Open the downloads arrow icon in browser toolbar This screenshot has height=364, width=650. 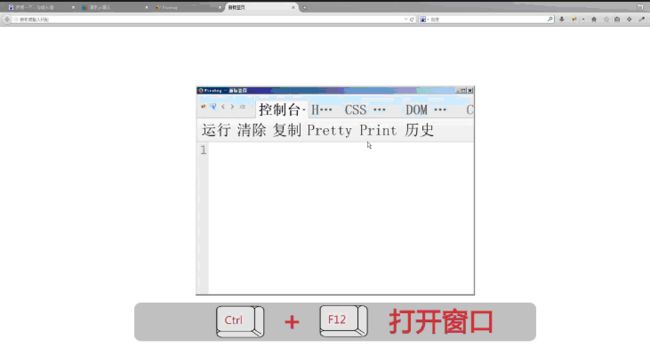coord(562,19)
